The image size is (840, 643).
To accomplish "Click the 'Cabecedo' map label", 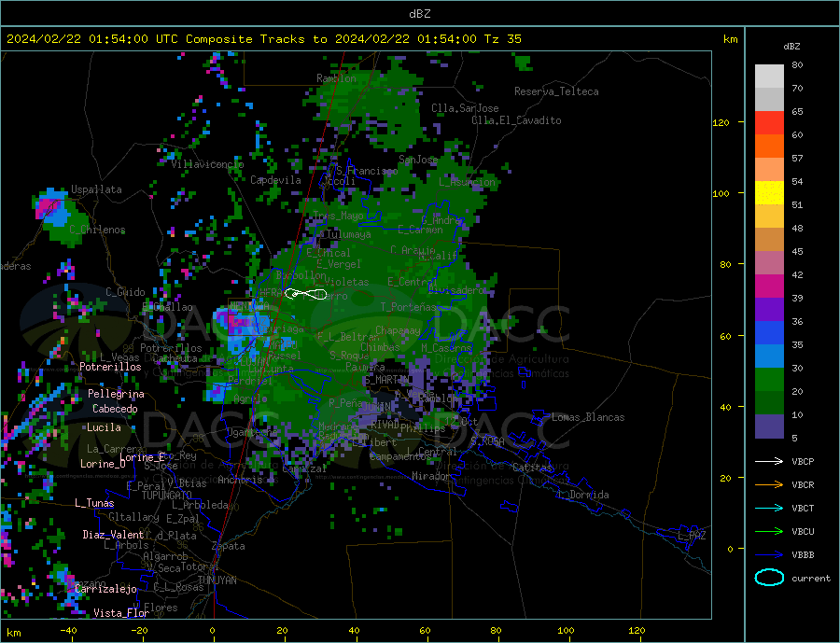I will tap(115, 409).
